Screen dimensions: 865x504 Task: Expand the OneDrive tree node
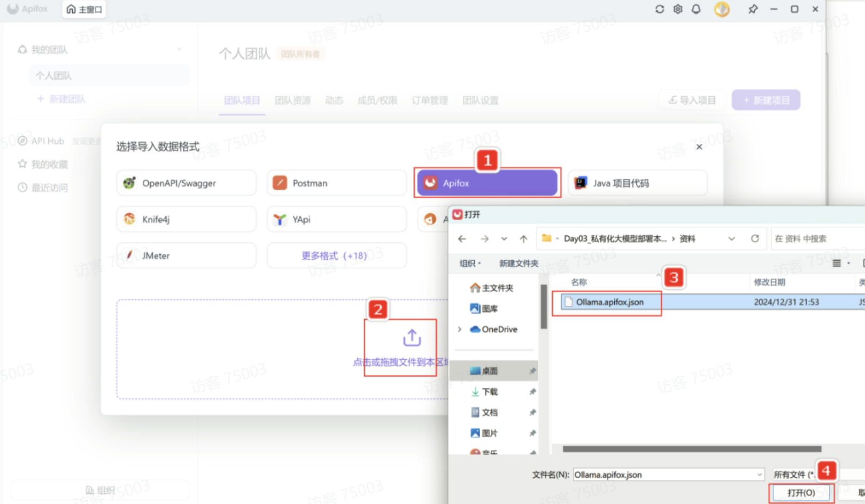(460, 329)
